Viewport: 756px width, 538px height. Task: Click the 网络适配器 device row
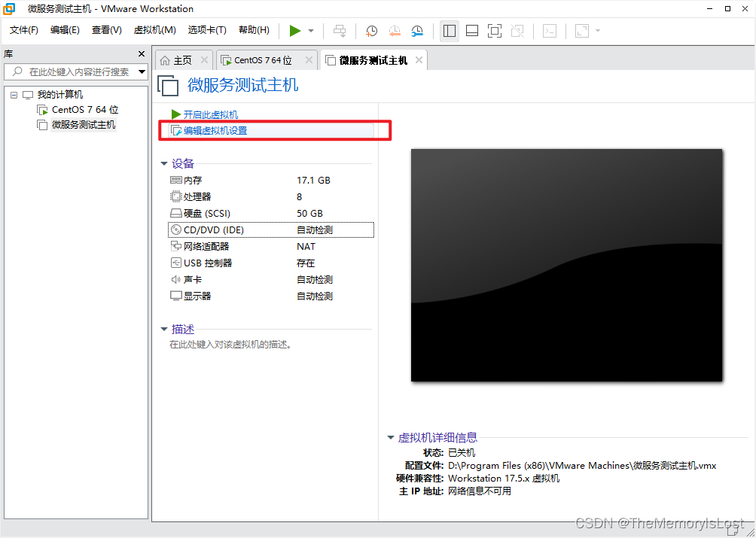click(x=271, y=247)
